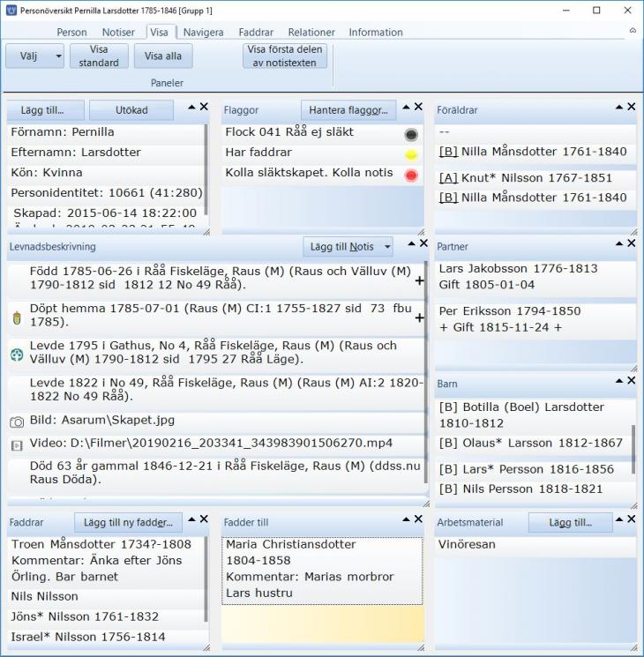Screen dimensions: 644x657
Task: Click the Visa standard button
Action: tap(99, 56)
